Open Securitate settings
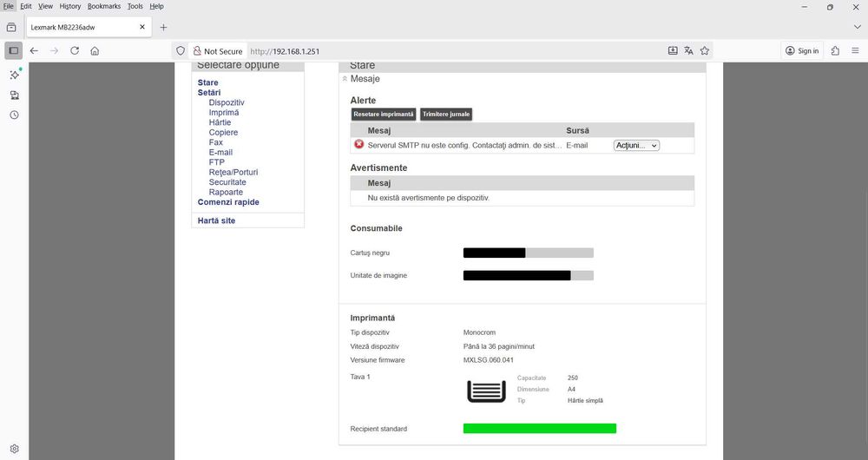 [x=227, y=182]
